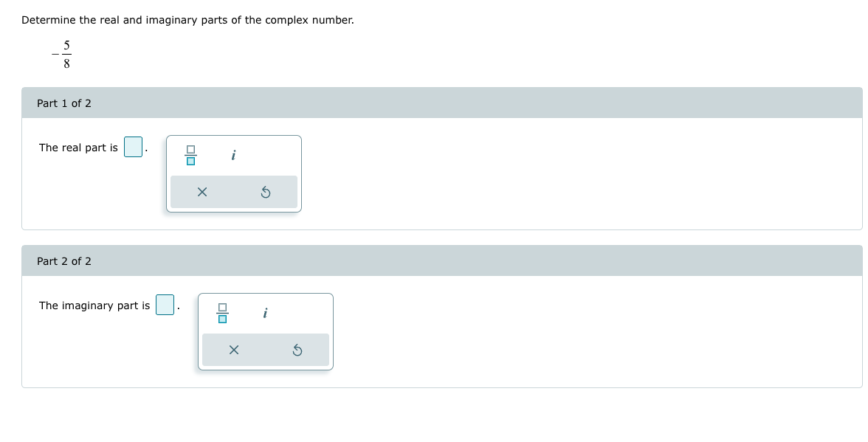Insert the imaginary unit i in Part 2 palette

pos(265,314)
